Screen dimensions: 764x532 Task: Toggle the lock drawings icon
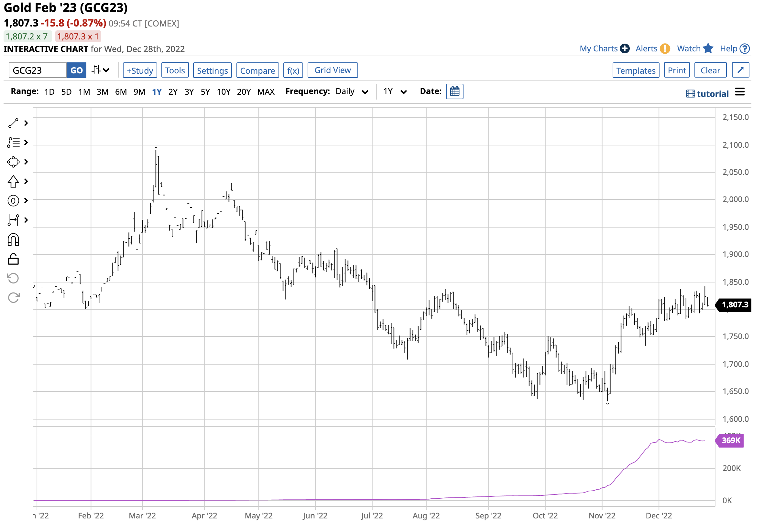13,259
